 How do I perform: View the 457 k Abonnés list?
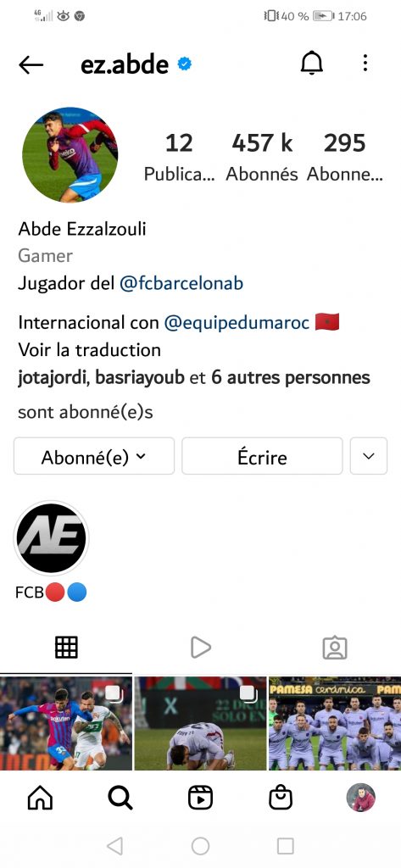point(262,157)
